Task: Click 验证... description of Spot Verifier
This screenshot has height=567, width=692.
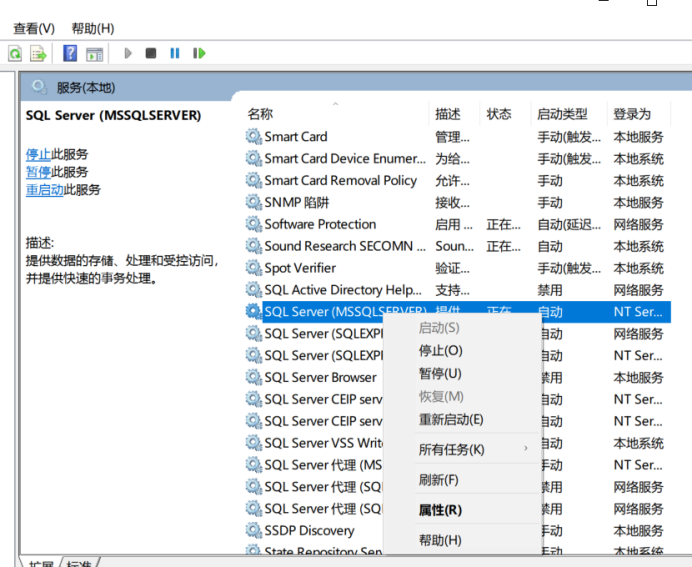Action: (x=452, y=268)
